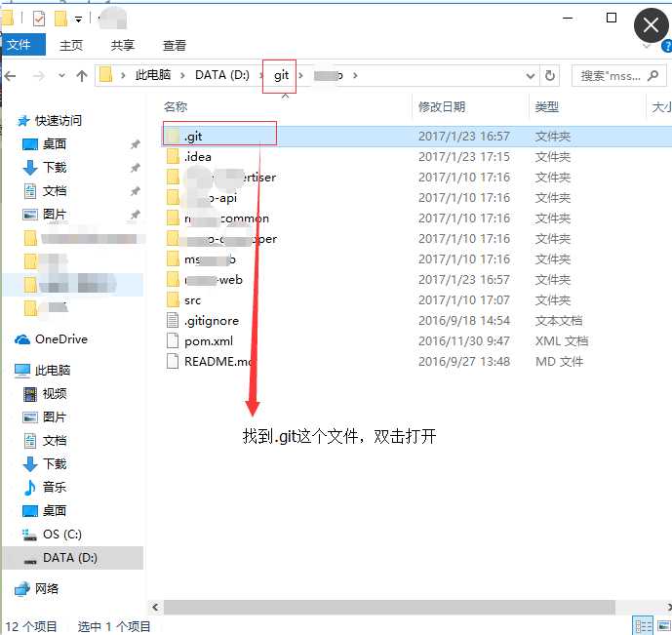Close the image overlay with X

pyautogui.click(x=651, y=25)
